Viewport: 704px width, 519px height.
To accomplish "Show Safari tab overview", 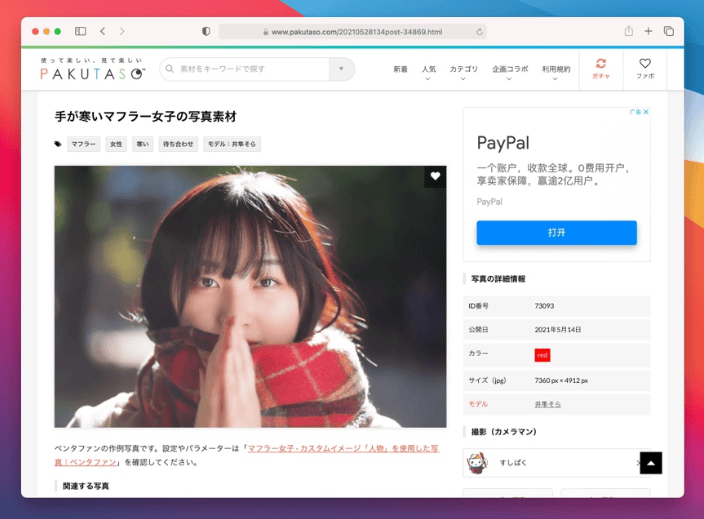I will [x=668, y=32].
